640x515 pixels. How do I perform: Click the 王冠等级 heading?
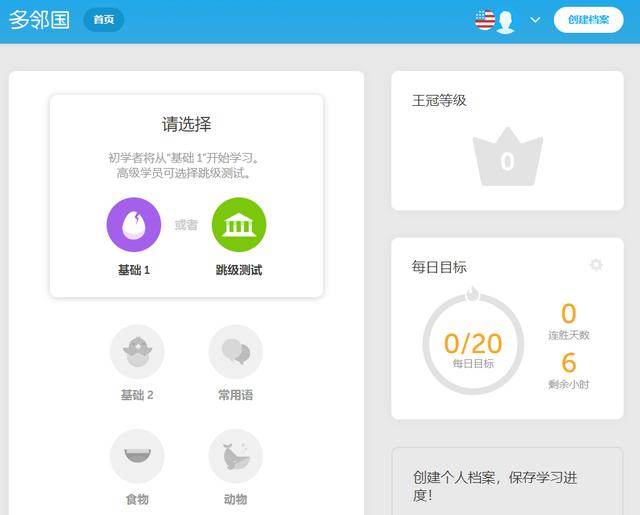click(x=439, y=100)
